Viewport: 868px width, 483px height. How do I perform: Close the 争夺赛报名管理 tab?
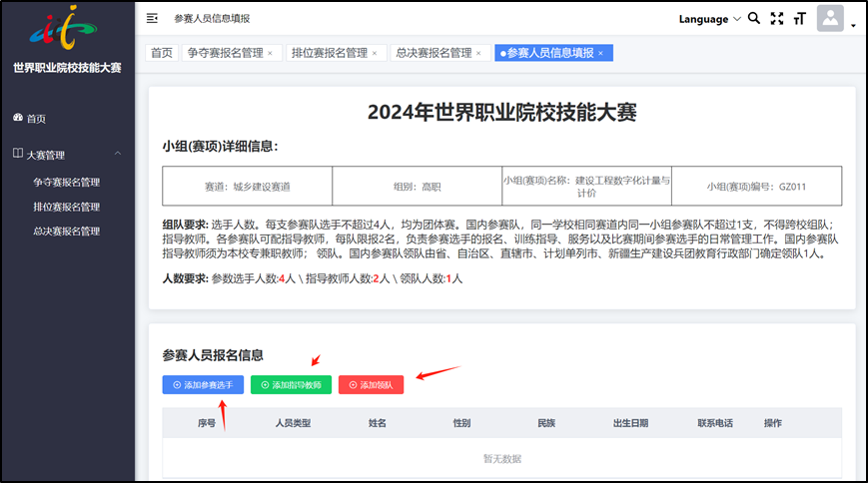coord(270,53)
